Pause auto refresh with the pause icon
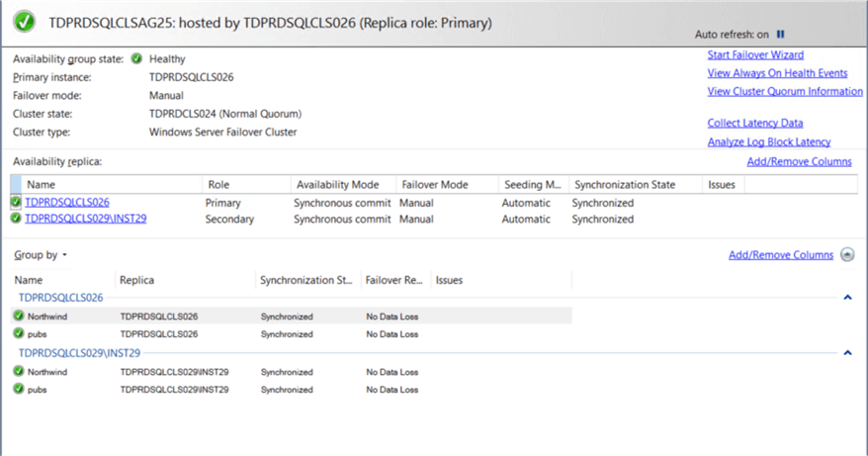Viewport: 868px width, 456px height. [781, 34]
